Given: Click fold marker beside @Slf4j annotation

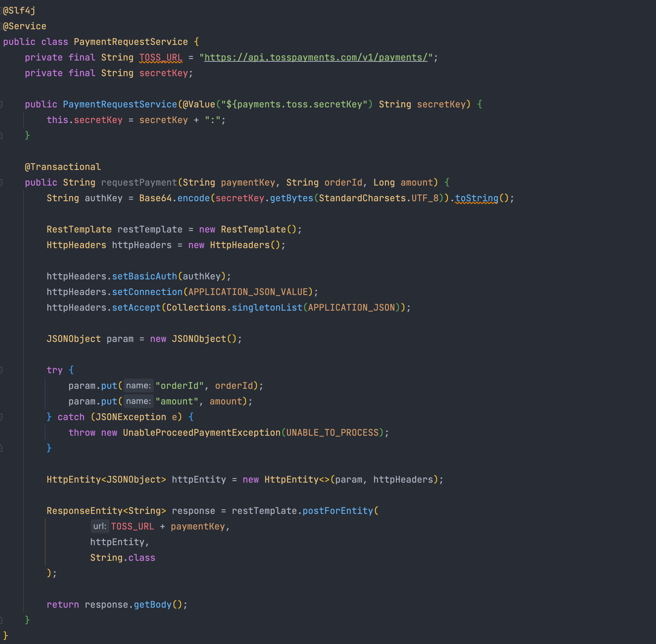Looking at the screenshot, I should coord(1,11).
